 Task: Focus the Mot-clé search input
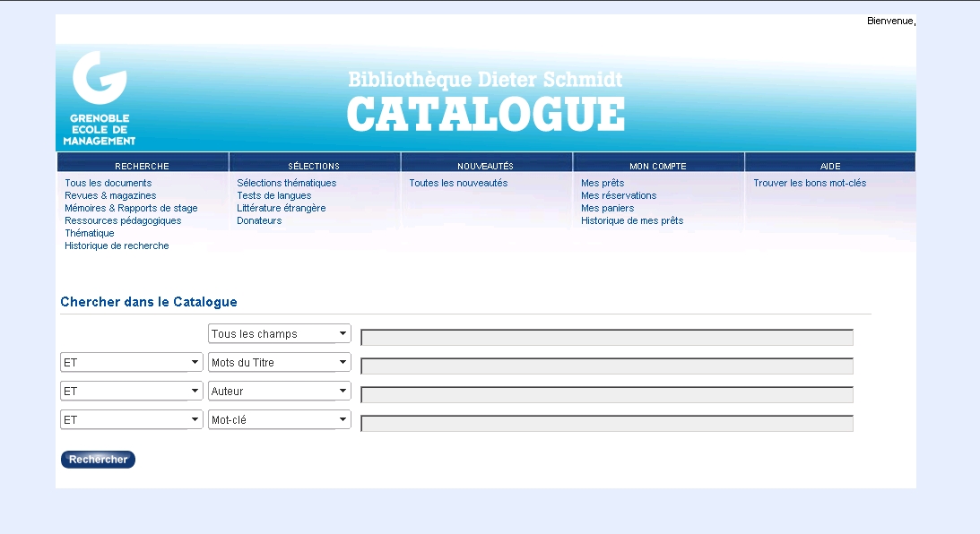coord(607,424)
